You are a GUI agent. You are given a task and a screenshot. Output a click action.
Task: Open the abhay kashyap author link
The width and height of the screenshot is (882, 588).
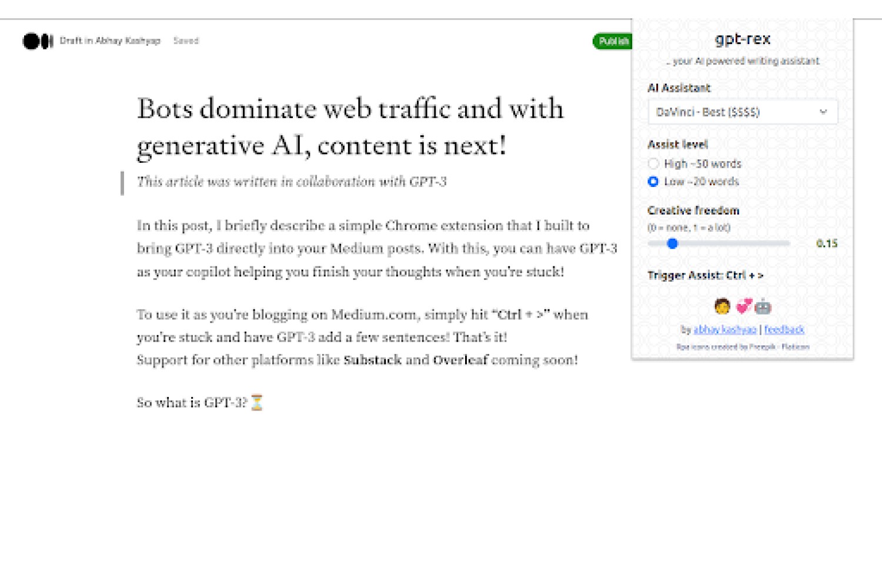725,329
